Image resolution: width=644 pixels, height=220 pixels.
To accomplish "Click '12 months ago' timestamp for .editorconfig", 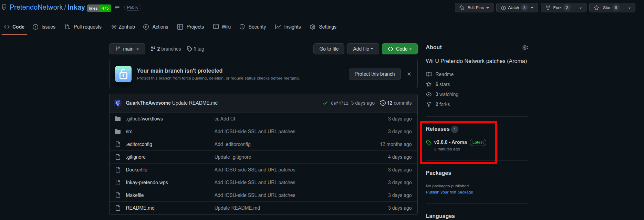I will 396,144.
